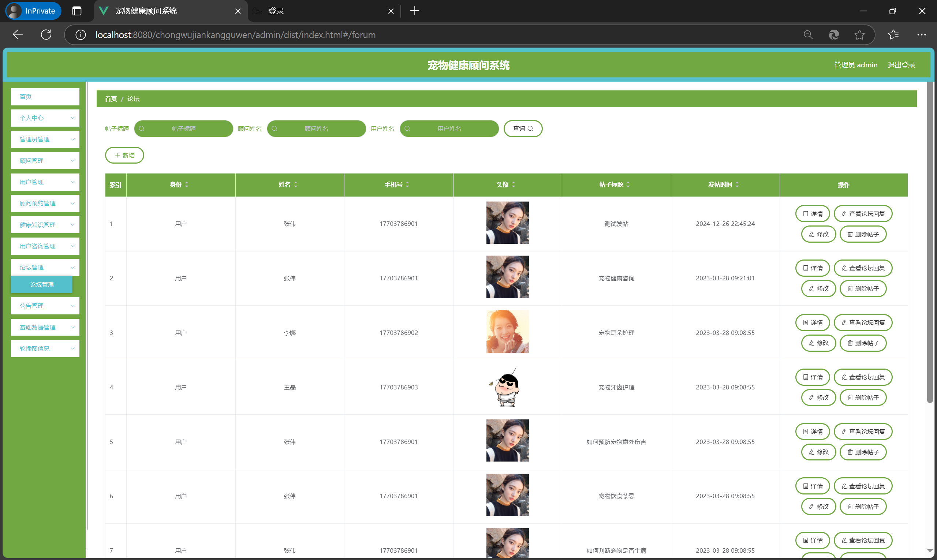The width and height of the screenshot is (937, 560).
Task: Open the browser zoom magnifier icon
Action: pyautogui.click(x=808, y=35)
